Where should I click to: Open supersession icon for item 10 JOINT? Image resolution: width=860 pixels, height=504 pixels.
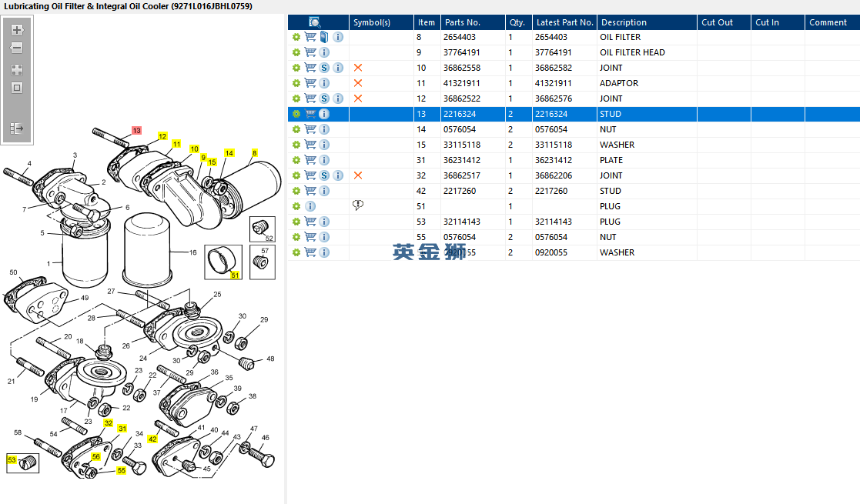[x=324, y=68]
